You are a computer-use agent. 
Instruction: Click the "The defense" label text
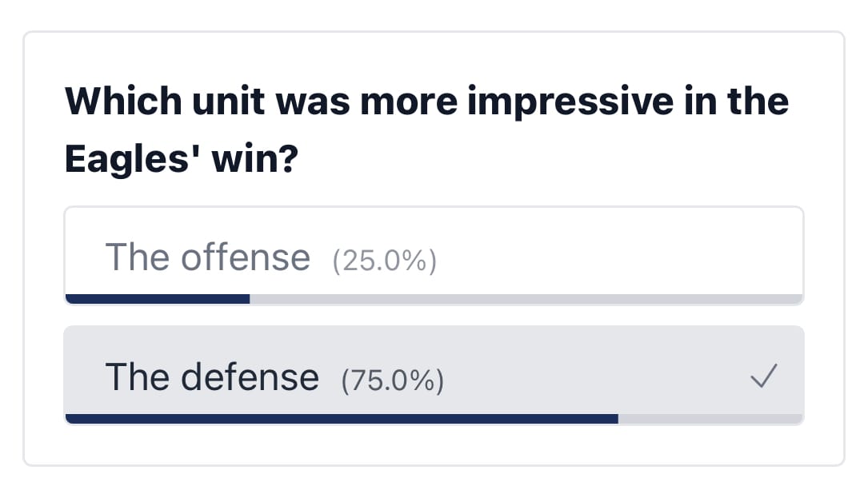pos(212,377)
